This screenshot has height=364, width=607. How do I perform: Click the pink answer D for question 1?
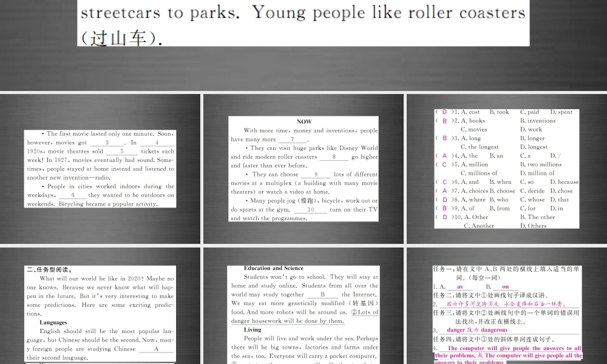[444, 112]
